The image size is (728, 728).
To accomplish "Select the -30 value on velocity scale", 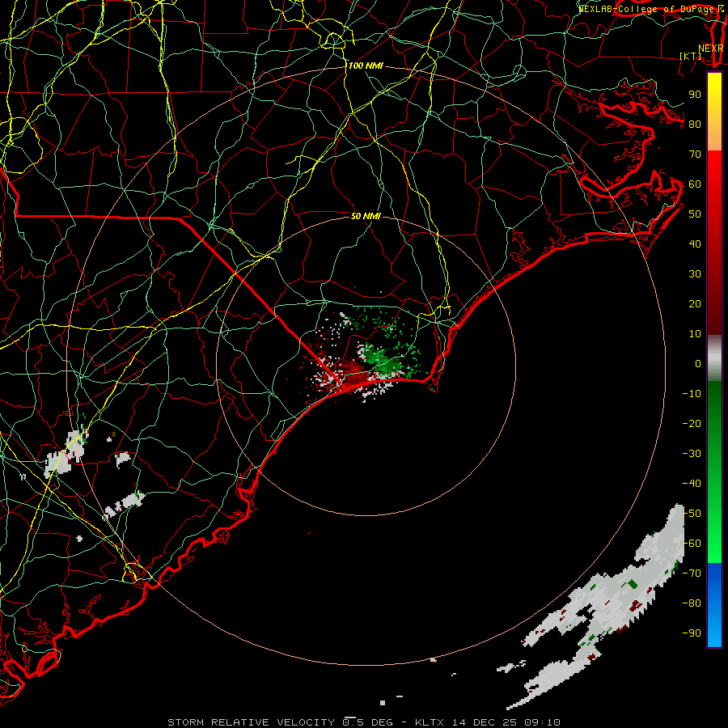I will (692, 454).
